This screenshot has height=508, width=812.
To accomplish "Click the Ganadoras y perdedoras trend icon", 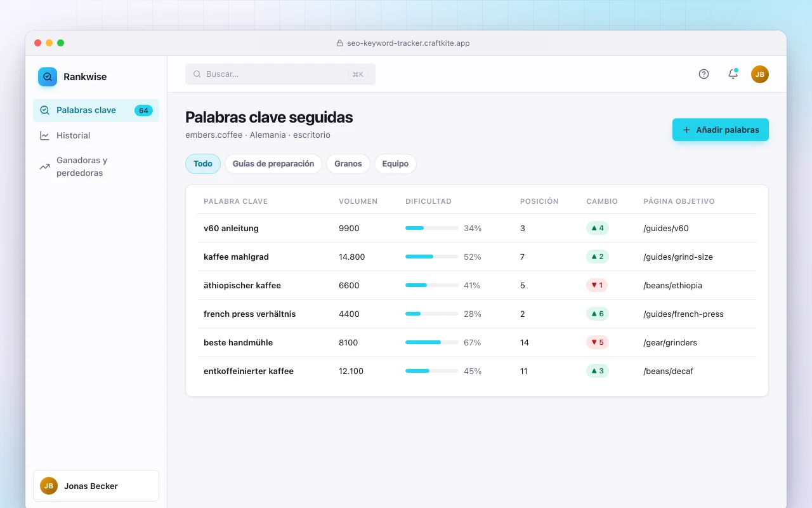I will 44,167.
